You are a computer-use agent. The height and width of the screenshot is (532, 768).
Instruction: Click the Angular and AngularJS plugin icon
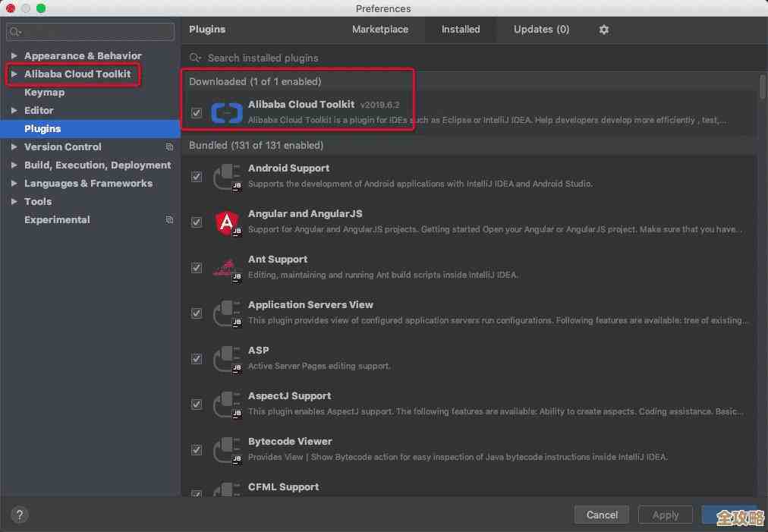(x=226, y=222)
